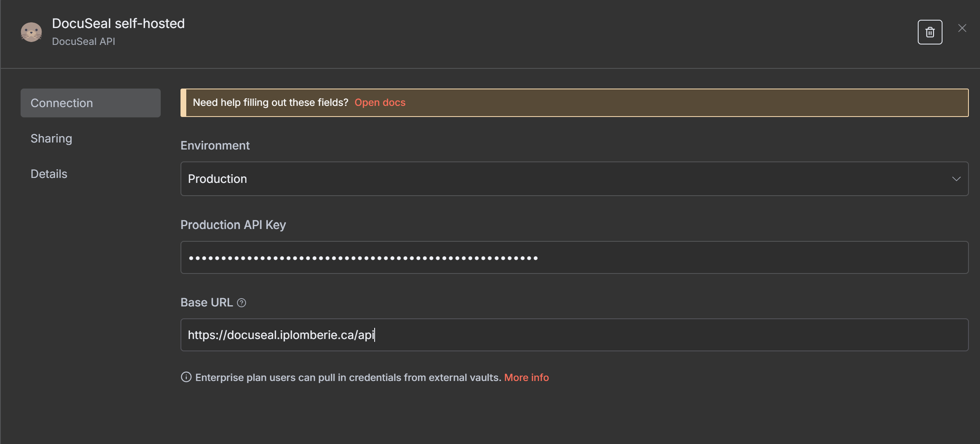Click the Production API Key label

coord(233,225)
